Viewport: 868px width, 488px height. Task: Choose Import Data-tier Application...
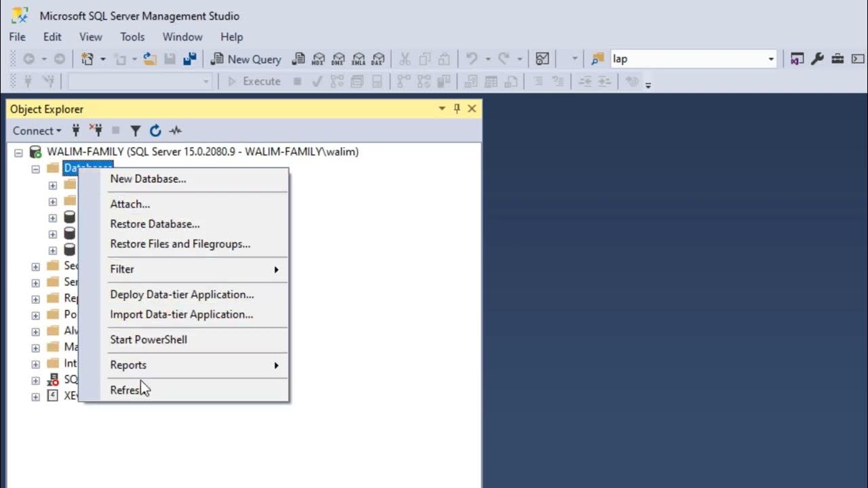click(x=184, y=314)
